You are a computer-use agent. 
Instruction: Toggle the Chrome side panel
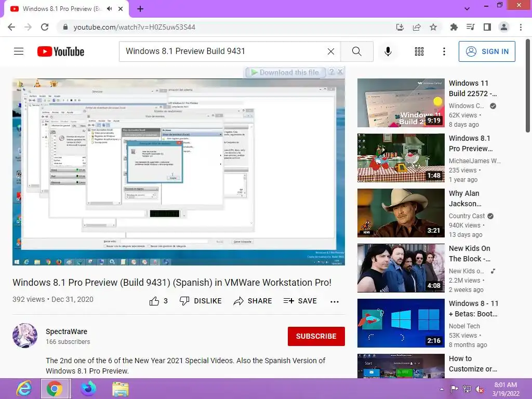click(487, 27)
